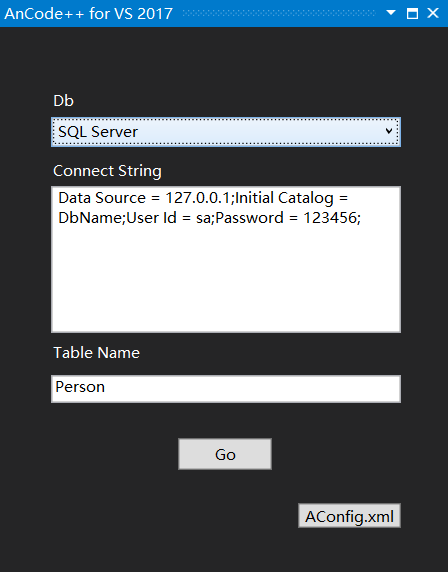Open the AConfig.xml button
The image size is (448, 572).
[x=349, y=516]
